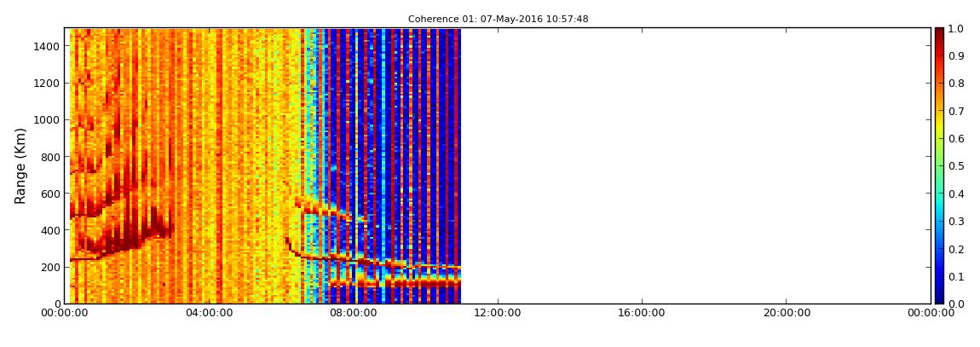
Task: Click the green middle of the colorbar
Action: tap(940, 165)
